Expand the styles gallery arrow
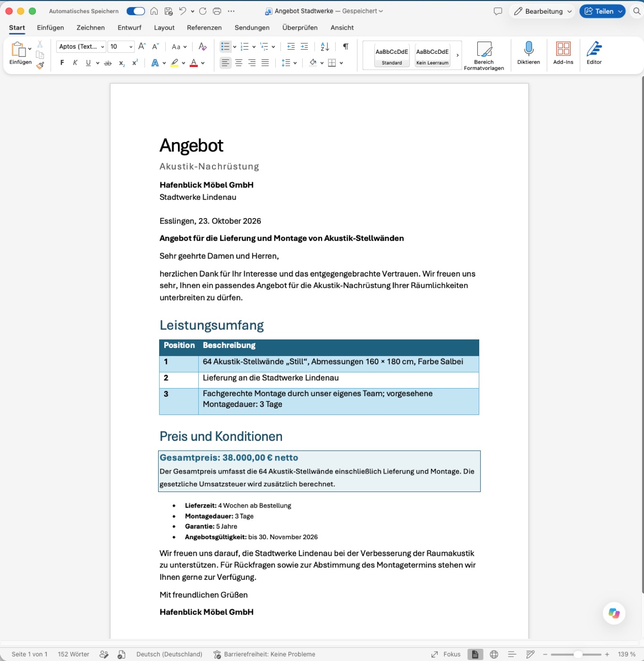The height and width of the screenshot is (661, 644). tap(458, 55)
